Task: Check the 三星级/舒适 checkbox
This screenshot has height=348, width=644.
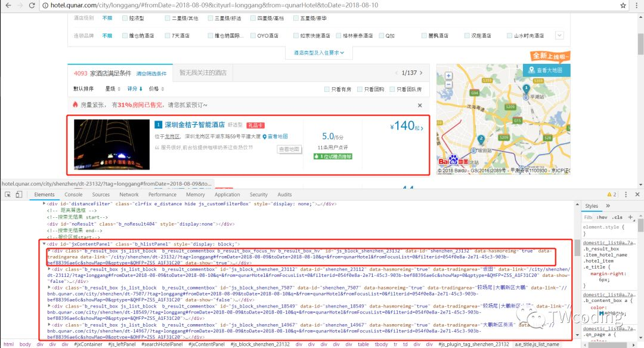Action: (x=210, y=18)
